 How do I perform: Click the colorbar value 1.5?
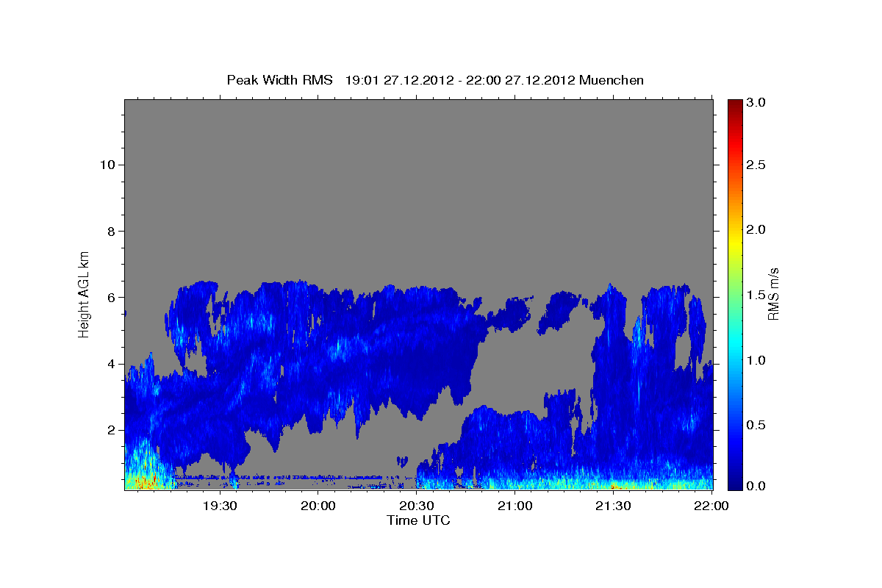[756, 295]
